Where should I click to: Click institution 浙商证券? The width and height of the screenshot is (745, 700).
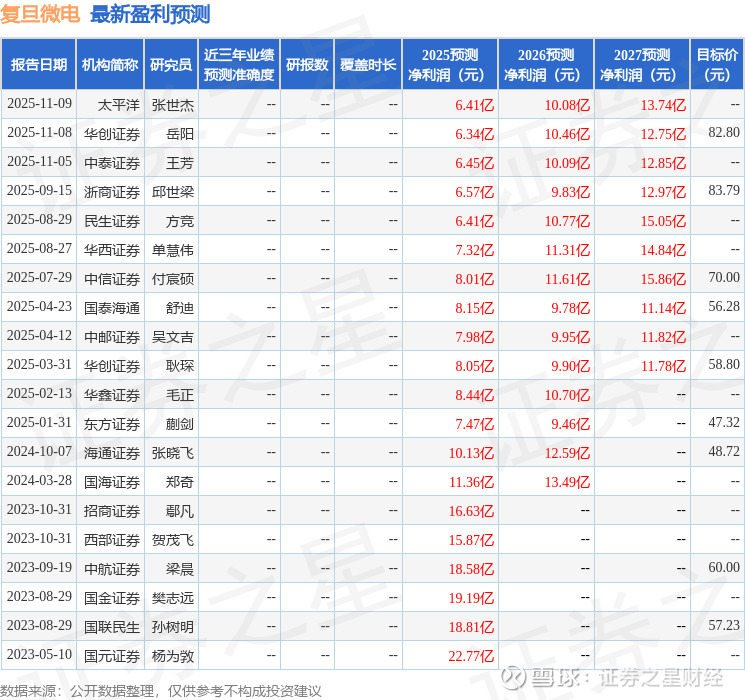click(x=112, y=192)
